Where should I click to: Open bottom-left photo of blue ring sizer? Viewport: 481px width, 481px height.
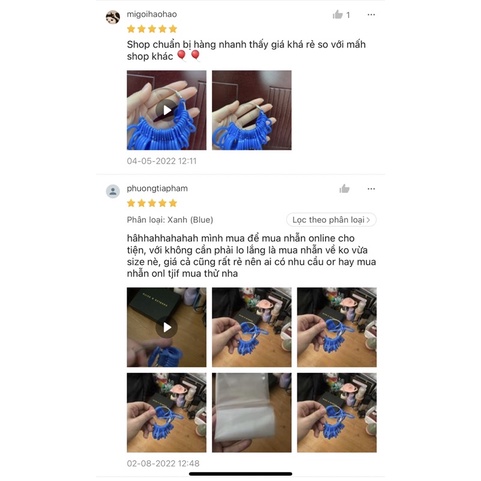pyautogui.click(x=166, y=413)
